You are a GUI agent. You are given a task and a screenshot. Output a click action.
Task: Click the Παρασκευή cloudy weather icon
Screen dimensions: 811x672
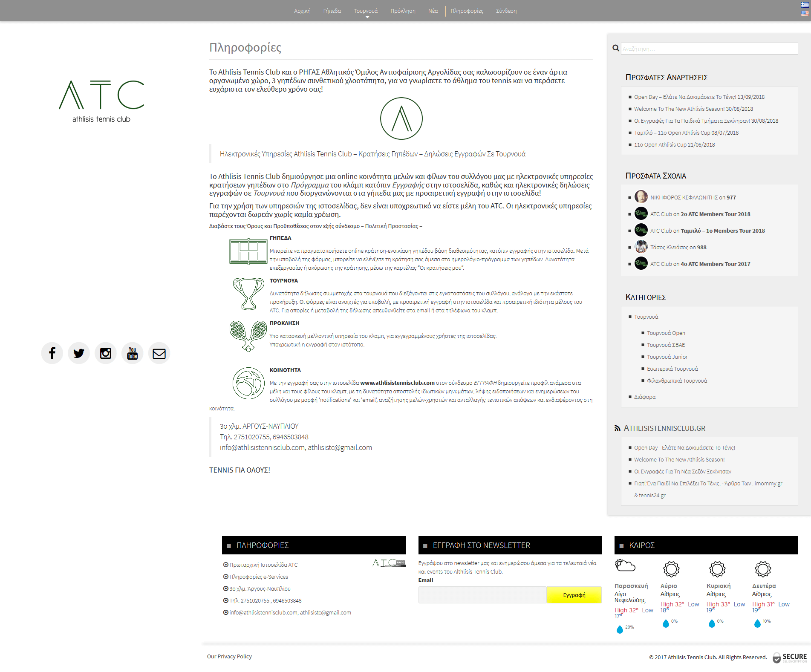point(625,566)
